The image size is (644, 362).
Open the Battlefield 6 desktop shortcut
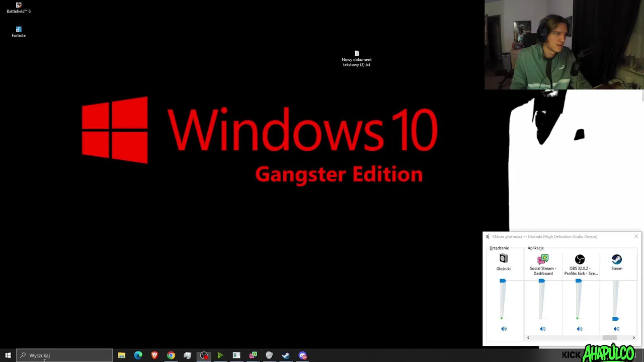coord(19,8)
